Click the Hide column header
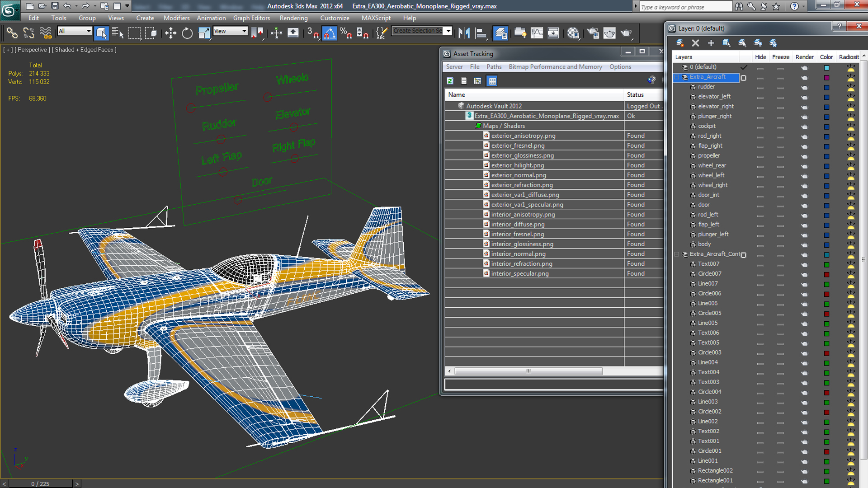The height and width of the screenshot is (488, 868). pyautogui.click(x=760, y=57)
